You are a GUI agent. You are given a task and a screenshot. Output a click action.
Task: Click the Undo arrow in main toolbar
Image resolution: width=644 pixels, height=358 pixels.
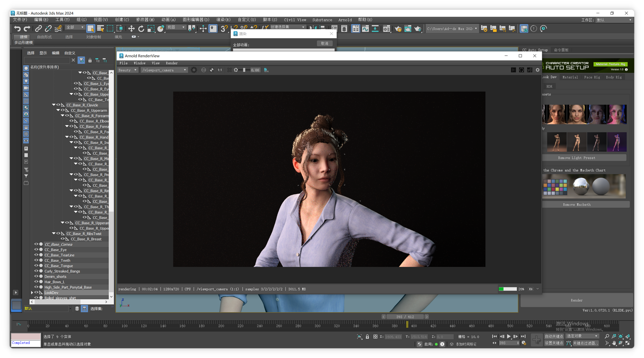coord(17,29)
